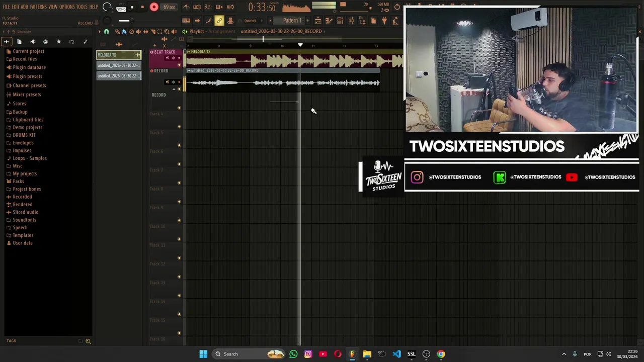Screen dimensions: 644x362
Task: Toggle blend recording overdub icon
Action: tap(219, 7)
